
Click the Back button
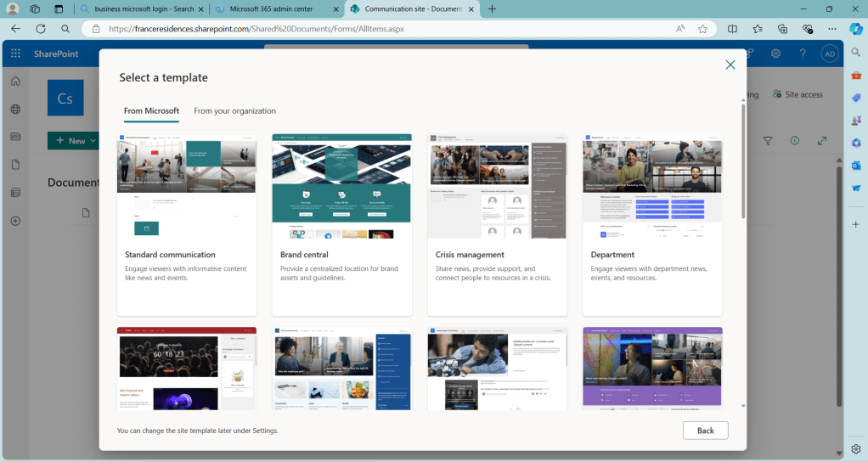click(705, 431)
